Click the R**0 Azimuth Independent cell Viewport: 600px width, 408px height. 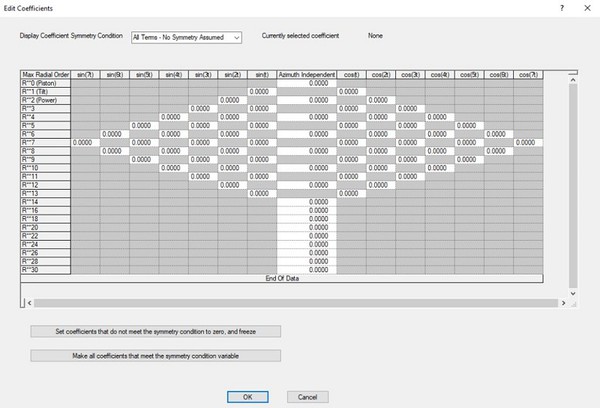[307, 83]
